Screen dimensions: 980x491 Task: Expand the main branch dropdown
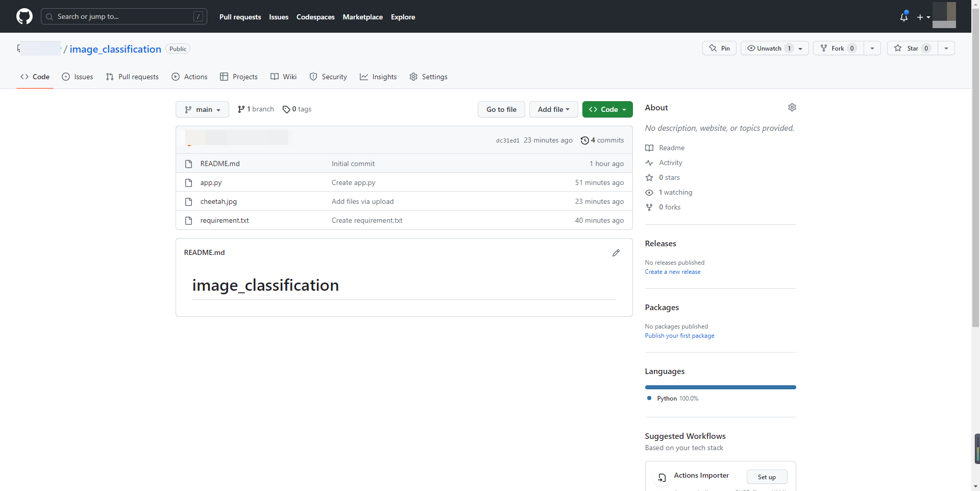(x=202, y=109)
